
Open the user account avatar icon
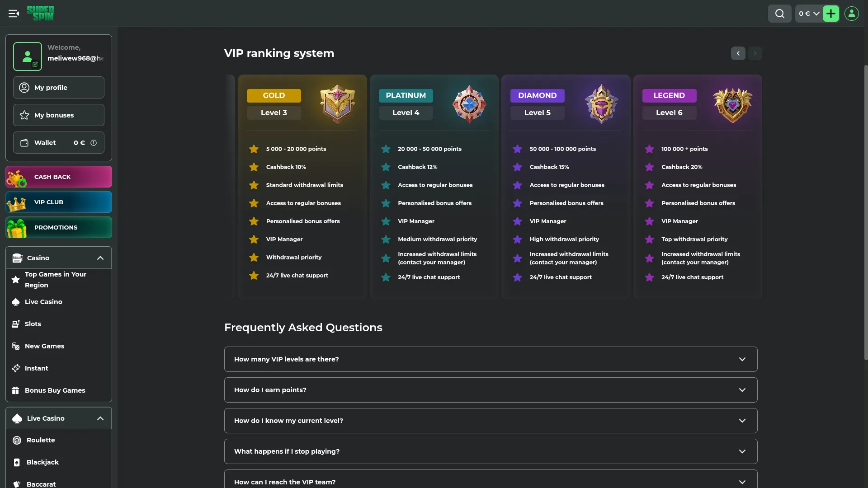(851, 14)
